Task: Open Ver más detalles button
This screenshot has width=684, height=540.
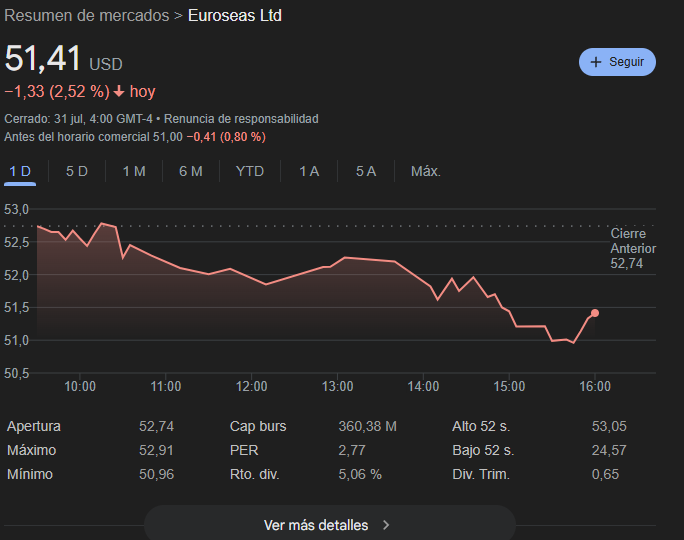Action: tap(330, 525)
